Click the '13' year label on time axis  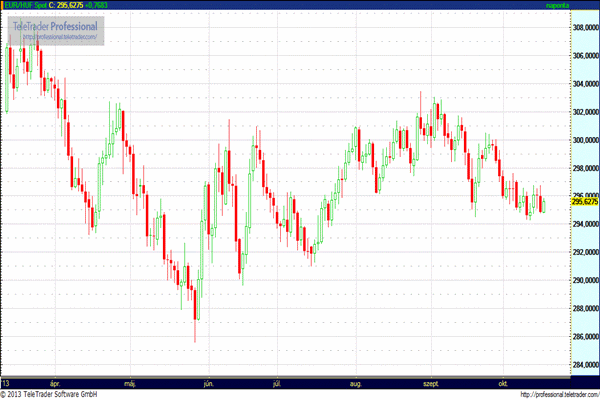click(x=7, y=383)
